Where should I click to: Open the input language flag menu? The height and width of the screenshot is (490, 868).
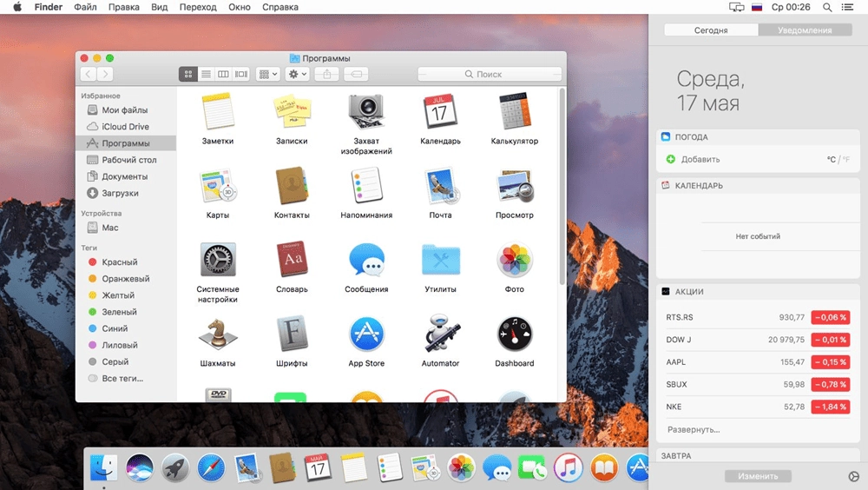coord(757,7)
